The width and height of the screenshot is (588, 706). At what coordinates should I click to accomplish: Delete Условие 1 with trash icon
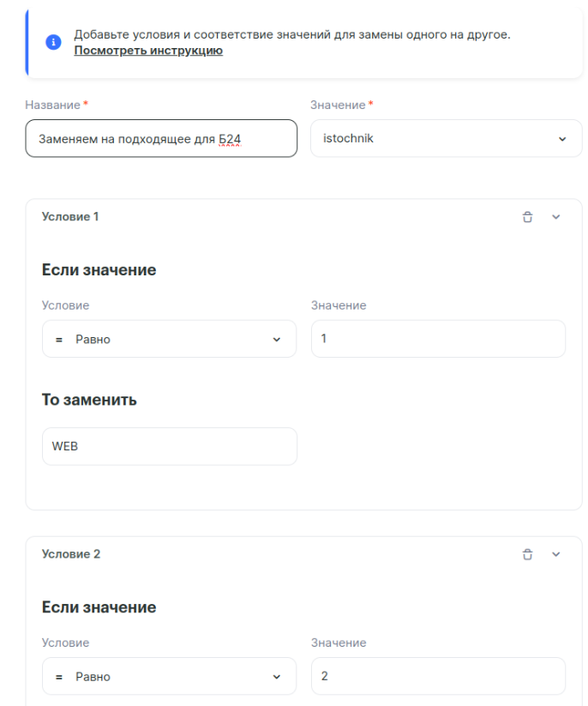[x=527, y=217]
